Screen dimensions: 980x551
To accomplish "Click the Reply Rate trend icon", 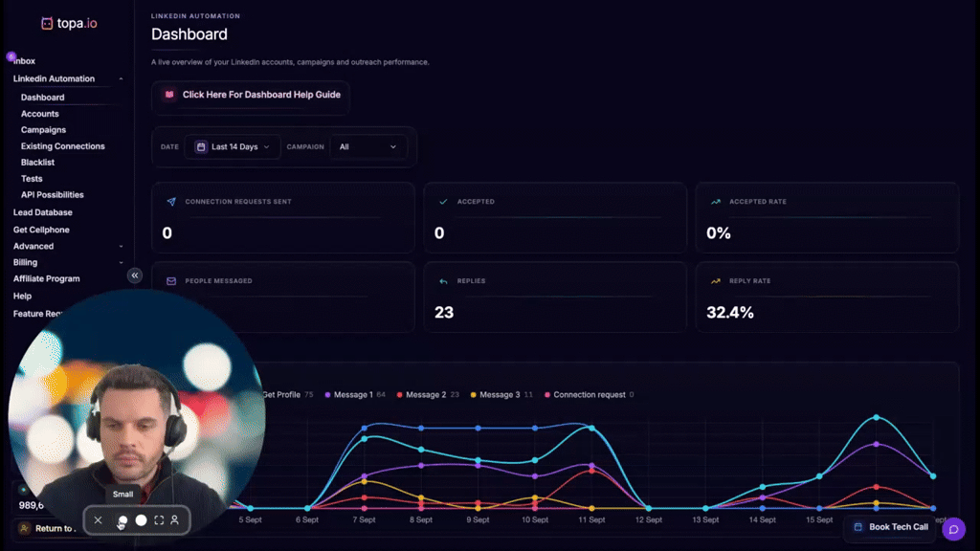I will [x=716, y=281].
